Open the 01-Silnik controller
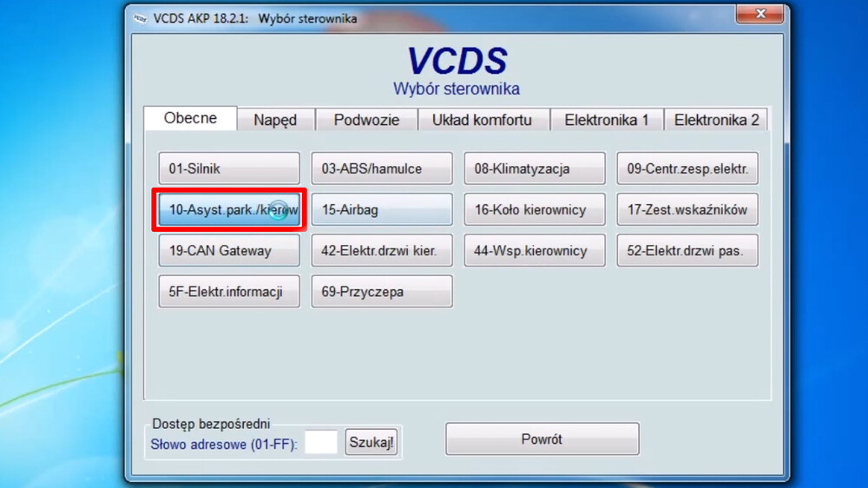This screenshot has width=868, height=488. (x=229, y=168)
